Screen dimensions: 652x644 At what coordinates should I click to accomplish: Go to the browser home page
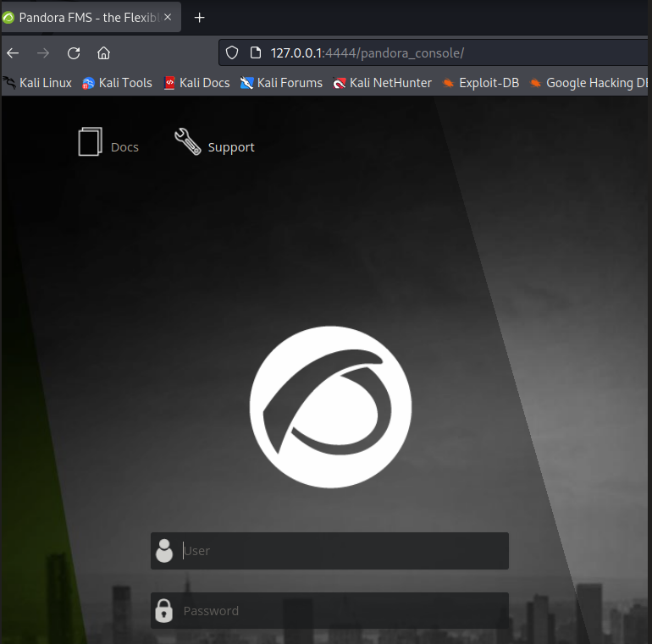tap(103, 52)
